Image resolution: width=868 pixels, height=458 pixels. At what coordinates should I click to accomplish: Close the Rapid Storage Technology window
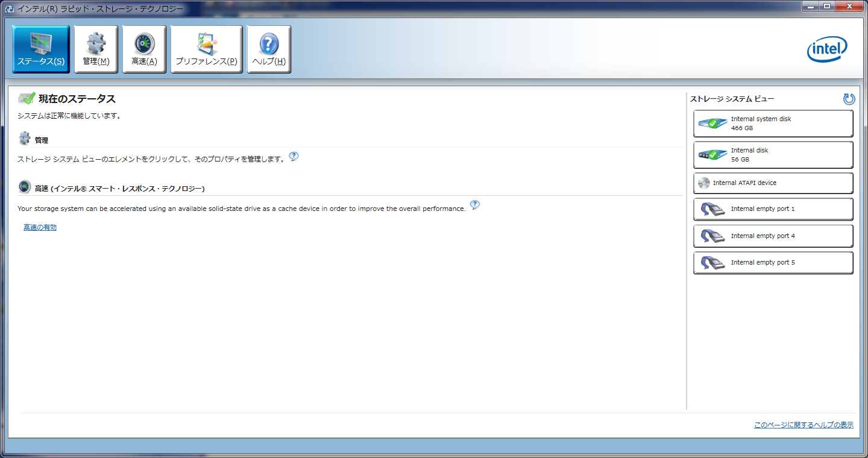[x=850, y=7]
